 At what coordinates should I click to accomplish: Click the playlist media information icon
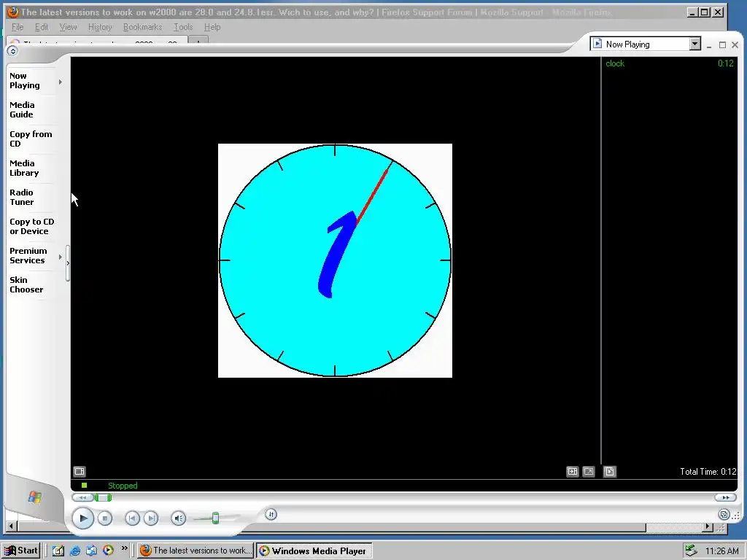pyautogui.click(x=609, y=472)
